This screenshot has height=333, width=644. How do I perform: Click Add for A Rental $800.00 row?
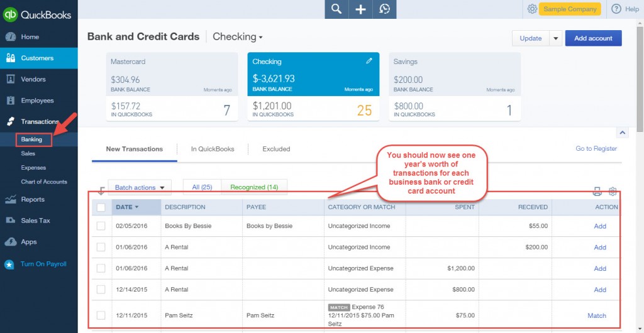(x=599, y=290)
